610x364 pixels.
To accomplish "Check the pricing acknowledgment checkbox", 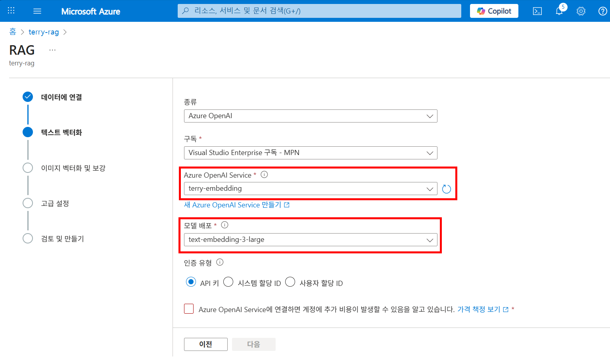I will point(189,308).
